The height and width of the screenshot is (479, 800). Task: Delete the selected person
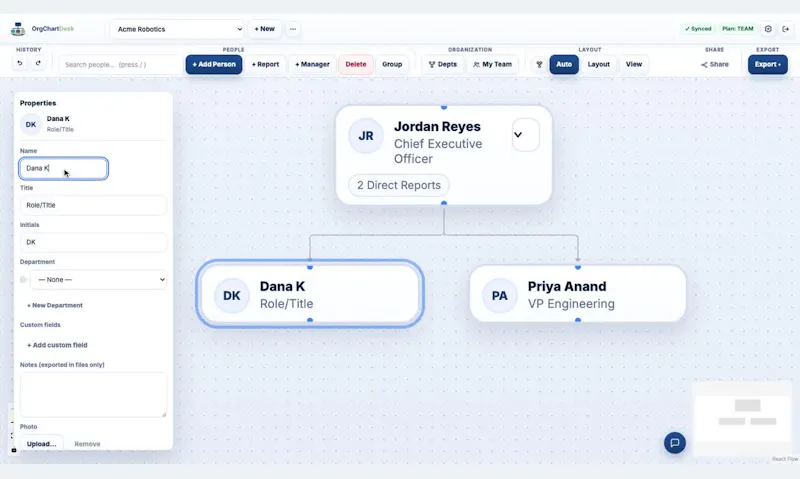(356, 64)
